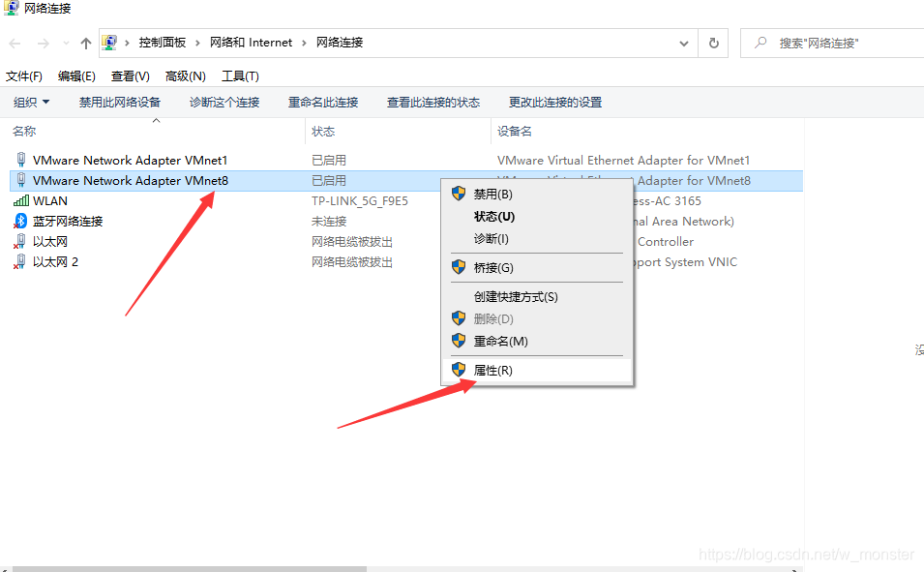
Task: Click the control panel icon in address bar
Action: point(109,43)
